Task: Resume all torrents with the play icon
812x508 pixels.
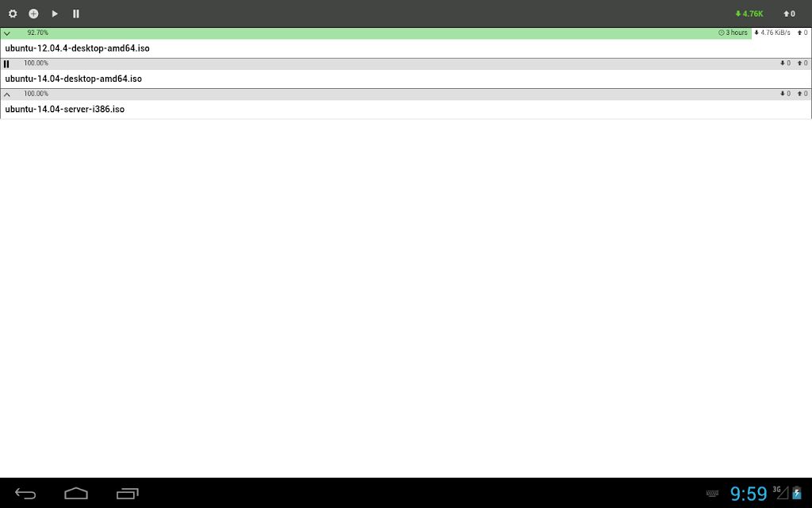Action: coord(55,13)
